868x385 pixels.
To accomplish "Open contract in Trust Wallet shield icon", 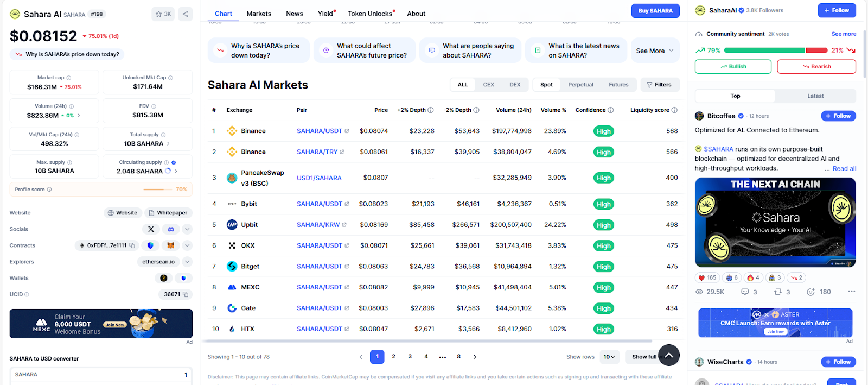I will pyautogui.click(x=150, y=245).
